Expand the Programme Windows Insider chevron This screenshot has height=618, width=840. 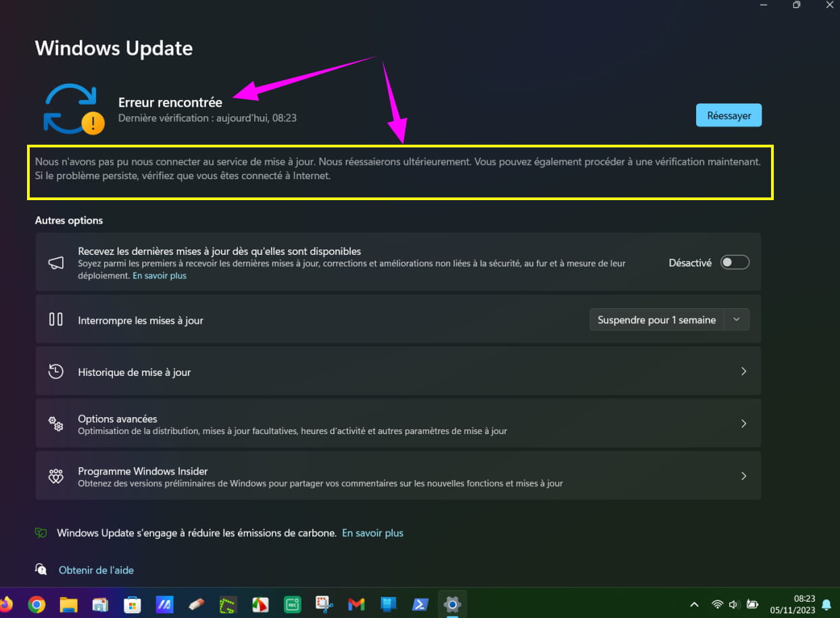(743, 476)
